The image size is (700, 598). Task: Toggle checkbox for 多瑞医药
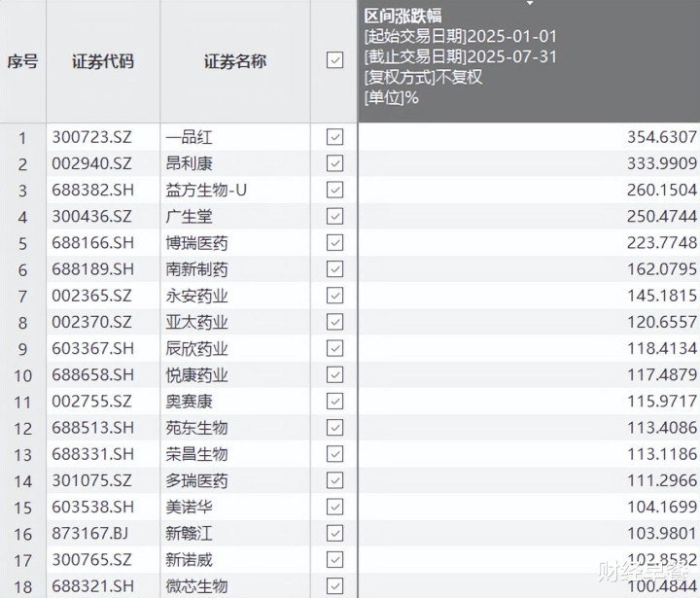point(334,480)
